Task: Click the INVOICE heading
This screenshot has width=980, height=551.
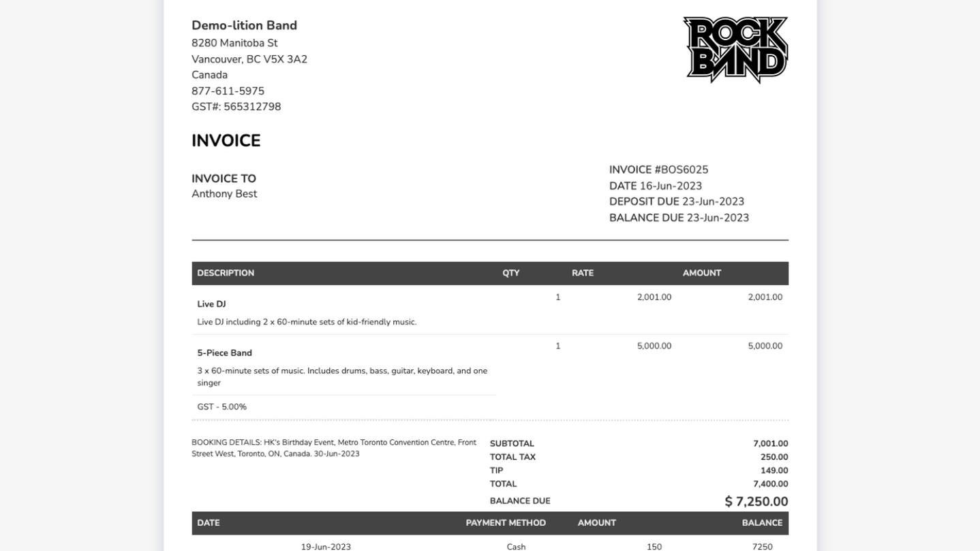Action: click(x=226, y=141)
